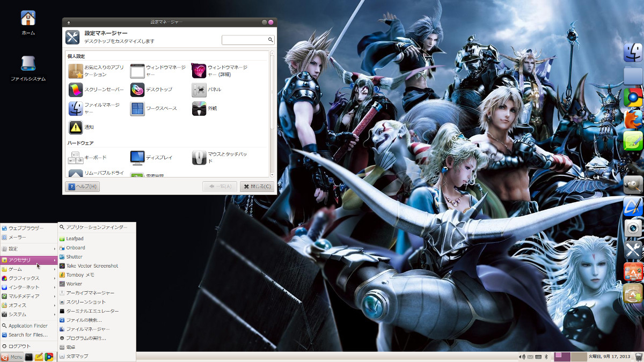This screenshot has height=362, width=644.
Task: Click the ファイルシステム desktop icon
Action: click(28, 68)
